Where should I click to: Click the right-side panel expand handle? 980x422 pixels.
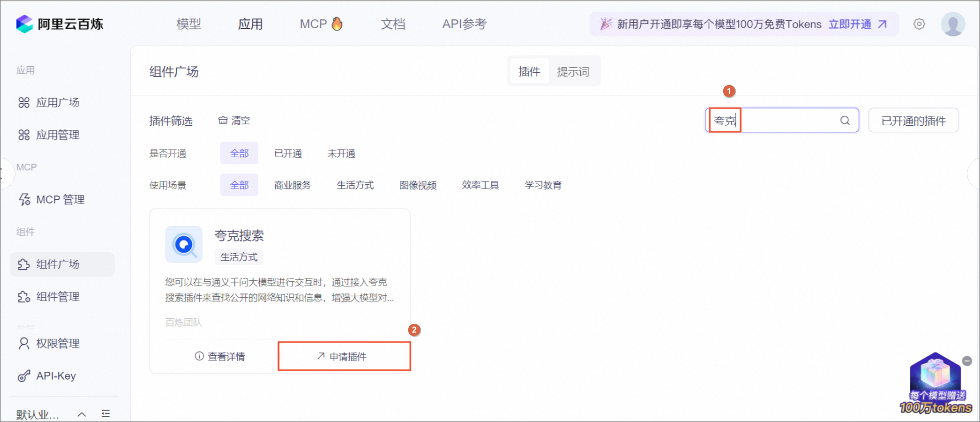[973, 174]
